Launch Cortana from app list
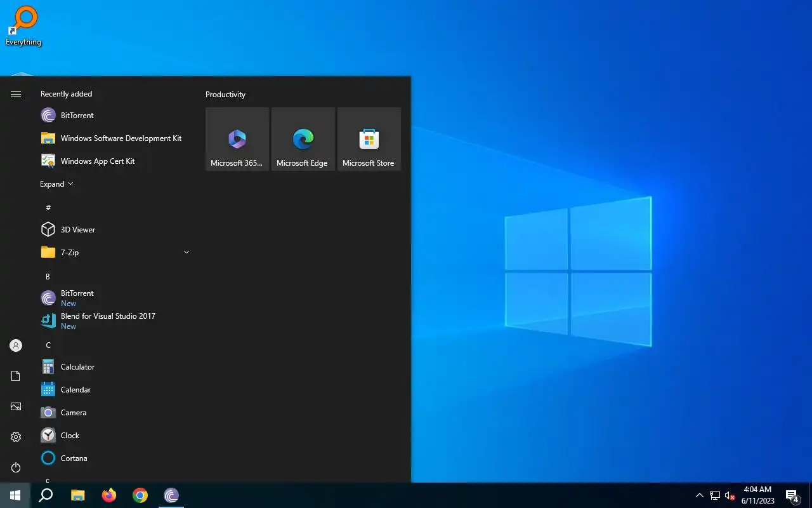This screenshot has height=508, width=812. (115, 458)
